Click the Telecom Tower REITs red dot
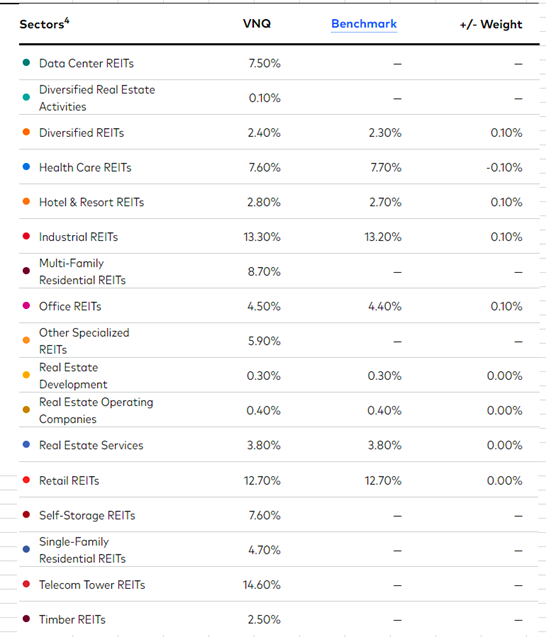 pos(26,584)
